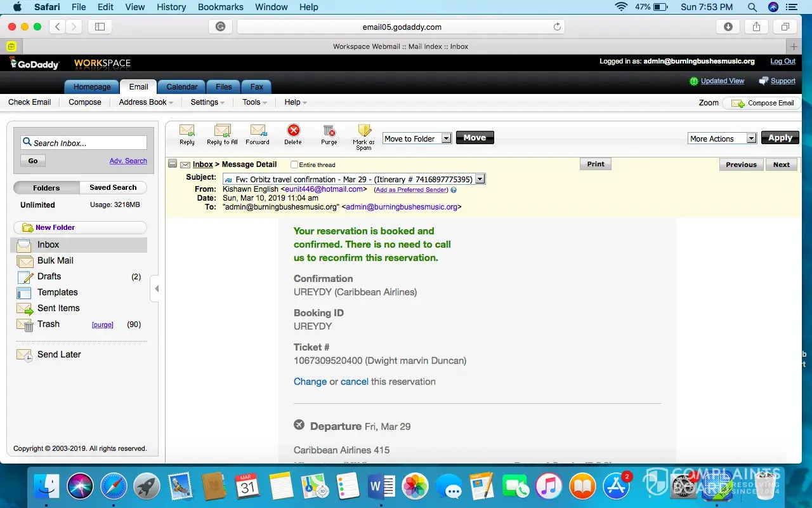
Task: Delete the open message
Action: point(293,131)
